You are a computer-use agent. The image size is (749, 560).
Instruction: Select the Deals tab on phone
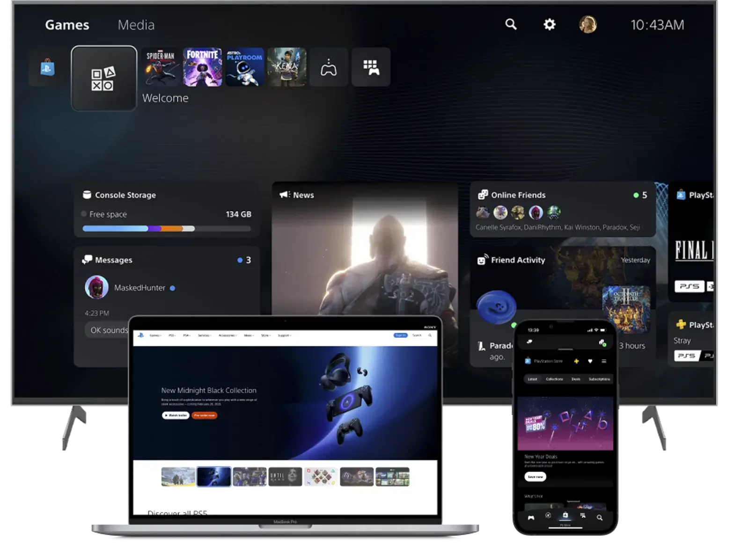[576, 379]
